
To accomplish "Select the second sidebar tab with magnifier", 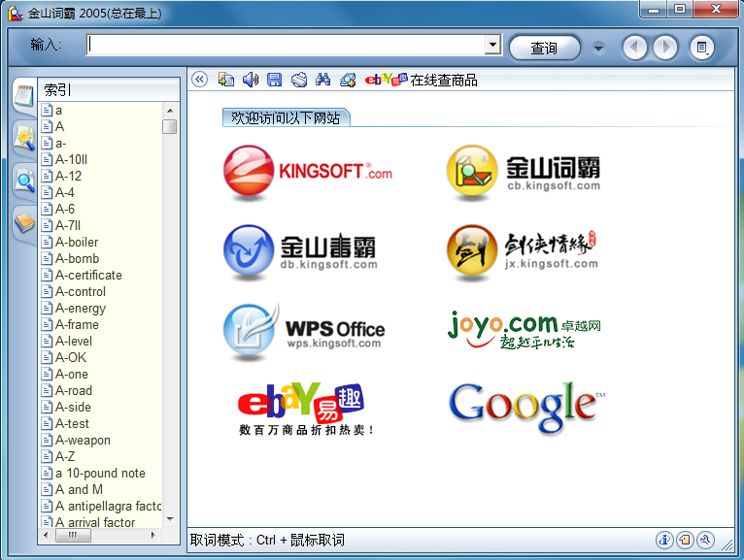I will [24, 139].
